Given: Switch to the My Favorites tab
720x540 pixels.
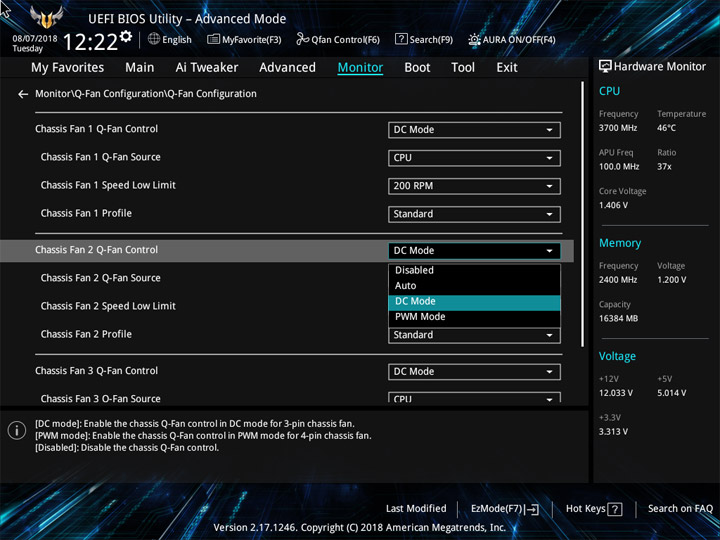Looking at the screenshot, I should coord(68,68).
